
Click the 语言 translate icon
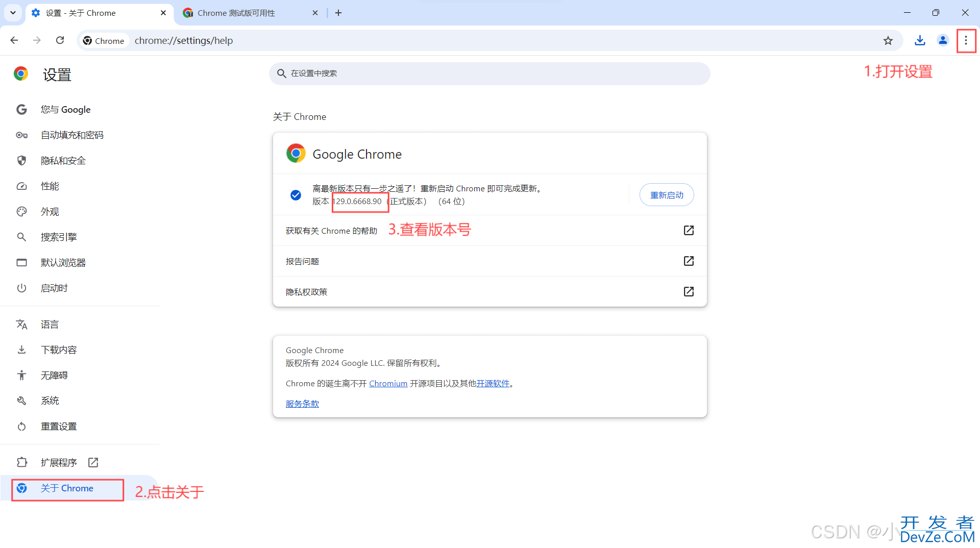tap(21, 325)
